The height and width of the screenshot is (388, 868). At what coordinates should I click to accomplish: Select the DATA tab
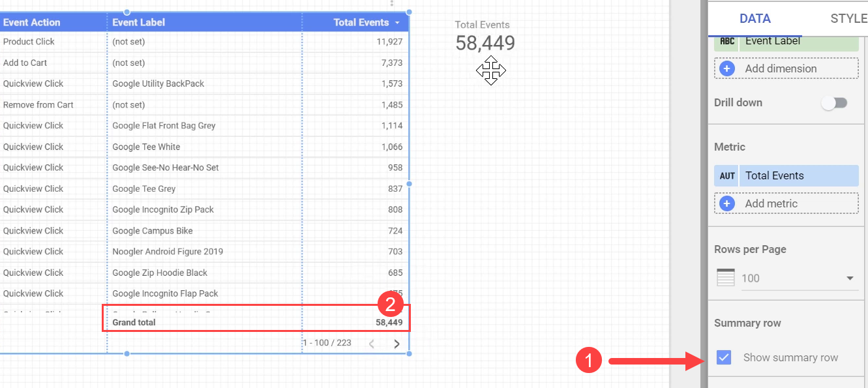tap(755, 18)
